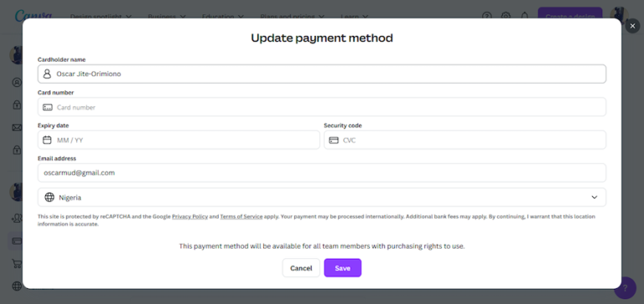Close the Update payment method dialog

click(x=632, y=26)
